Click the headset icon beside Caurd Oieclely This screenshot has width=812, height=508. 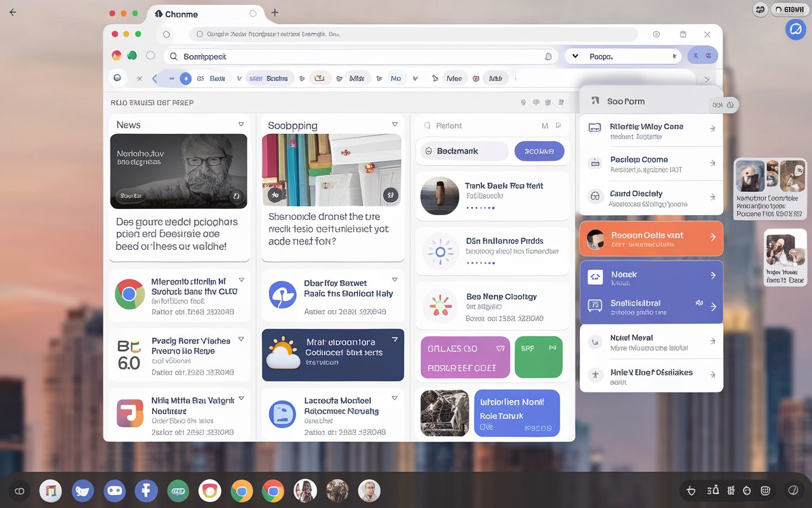(595, 196)
